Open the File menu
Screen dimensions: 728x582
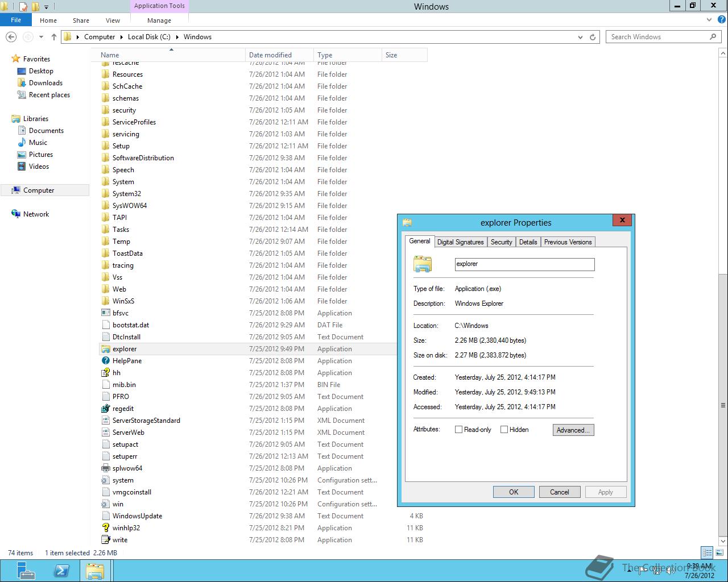click(x=16, y=20)
